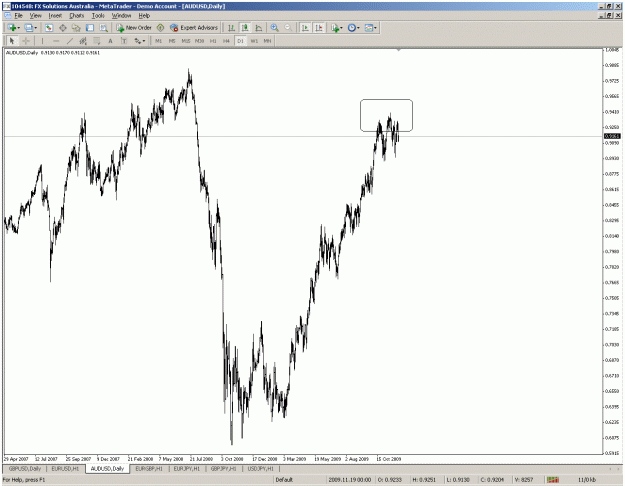
Task: Toggle Chart Shift button
Action: (319, 28)
